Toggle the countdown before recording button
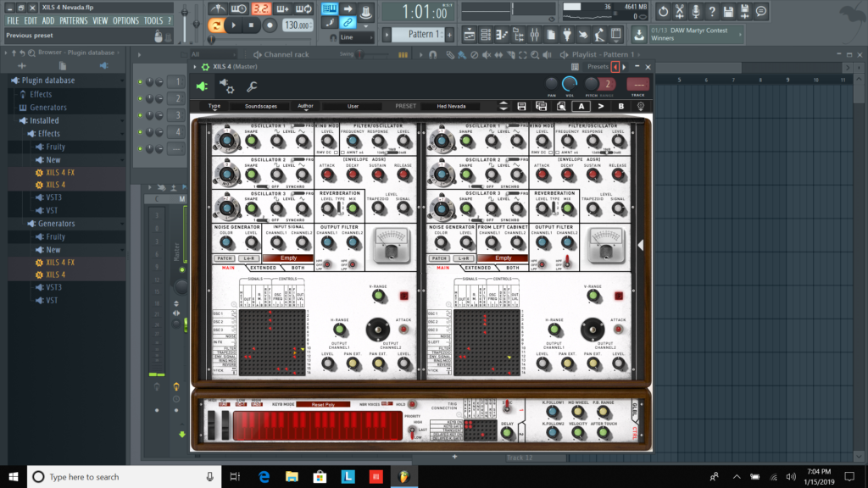Viewport: 868px width, 488px height. [260, 8]
